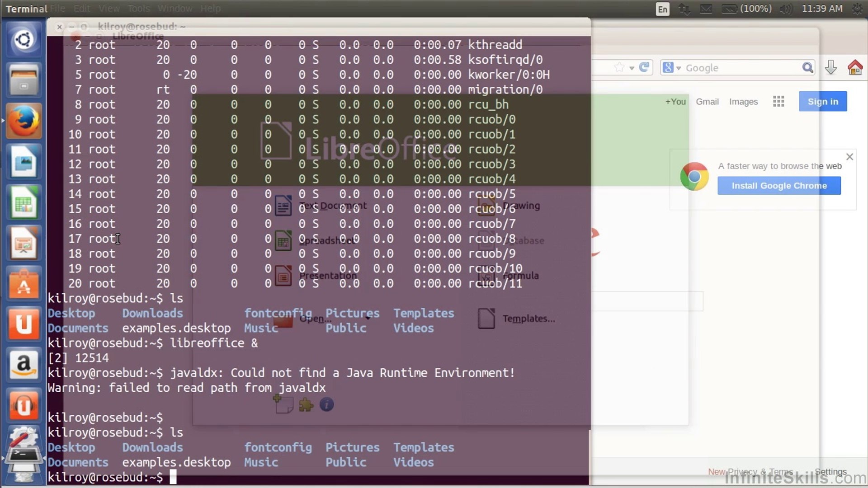Screen dimensions: 868x488
Task: Click the migration/0 process name
Action: pos(505,89)
